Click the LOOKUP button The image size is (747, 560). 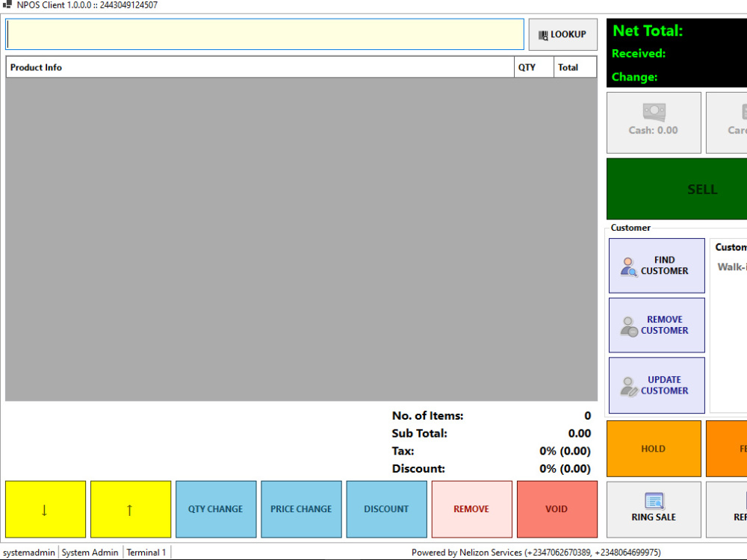[562, 34]
